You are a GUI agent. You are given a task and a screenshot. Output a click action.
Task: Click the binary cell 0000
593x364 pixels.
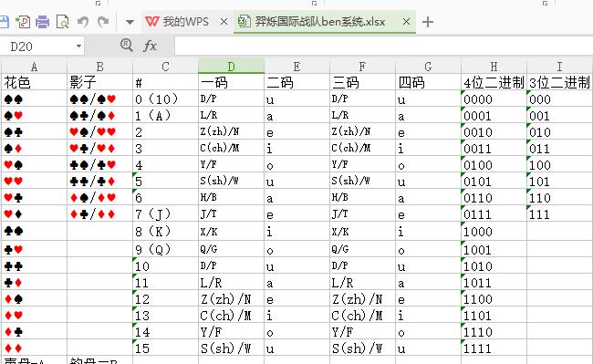tap(494, 99)
